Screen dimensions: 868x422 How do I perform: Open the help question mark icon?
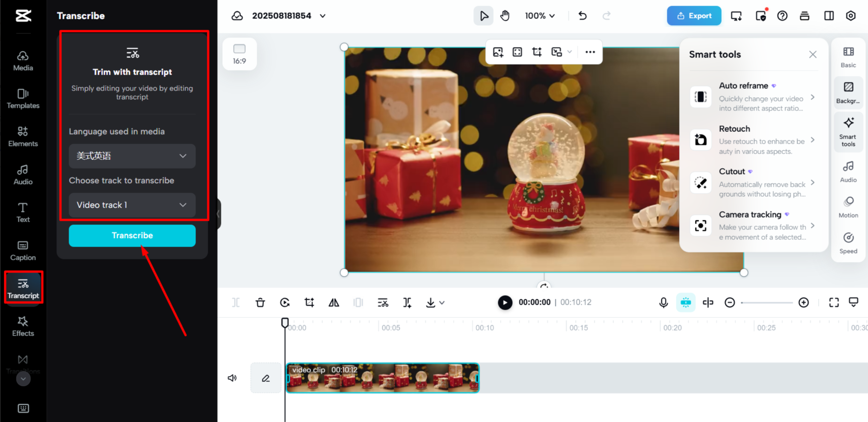pos(782,16)
